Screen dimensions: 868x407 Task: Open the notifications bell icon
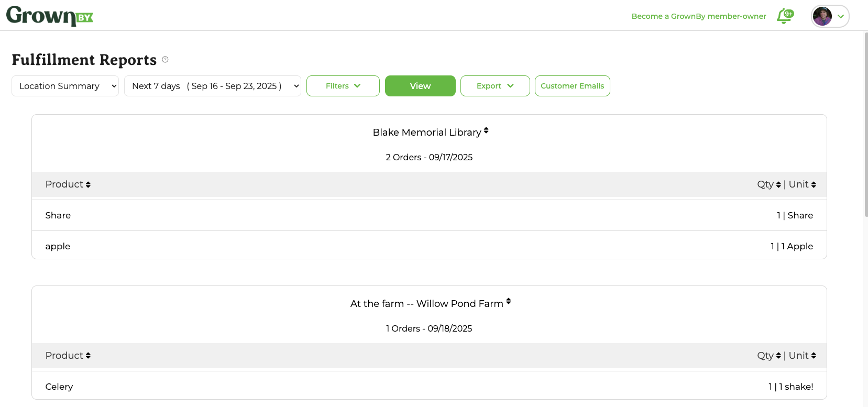coord(785,16)
